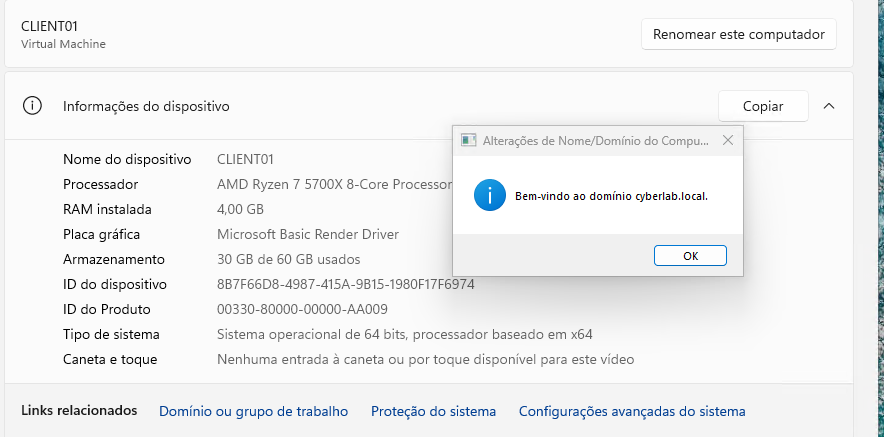Open Configurações avançadas do sistema link
This screenshot has height=437, width=884.
click(x=632, y=411)
